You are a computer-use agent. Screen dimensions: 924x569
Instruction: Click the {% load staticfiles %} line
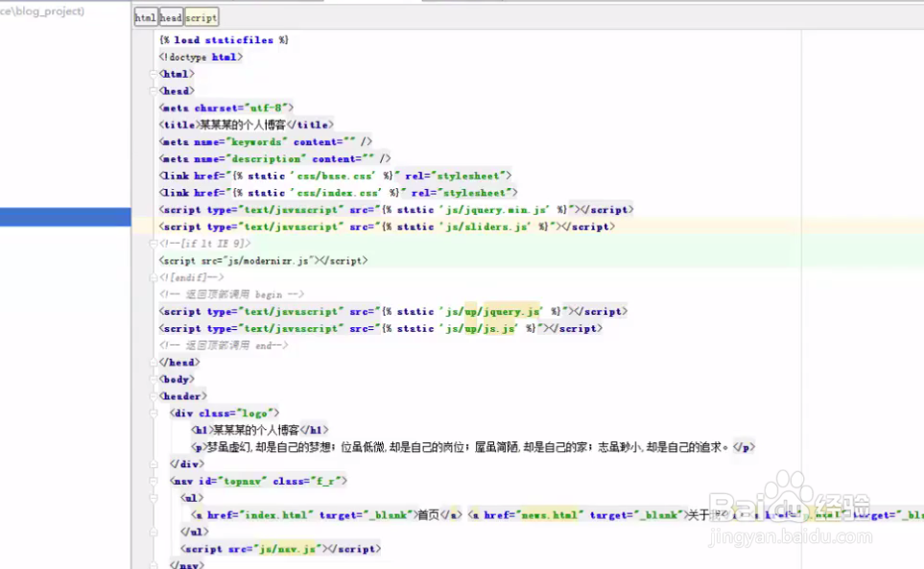(224, 40)
